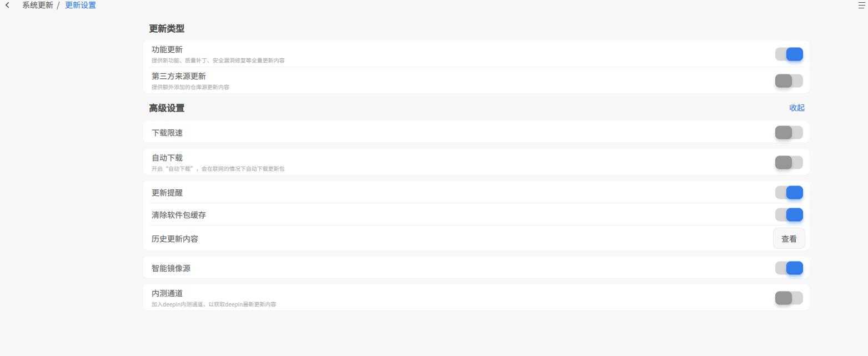868x356 pixels.
Task: Click the 高级设置 section heading
Action: click(x=167, y=108)
